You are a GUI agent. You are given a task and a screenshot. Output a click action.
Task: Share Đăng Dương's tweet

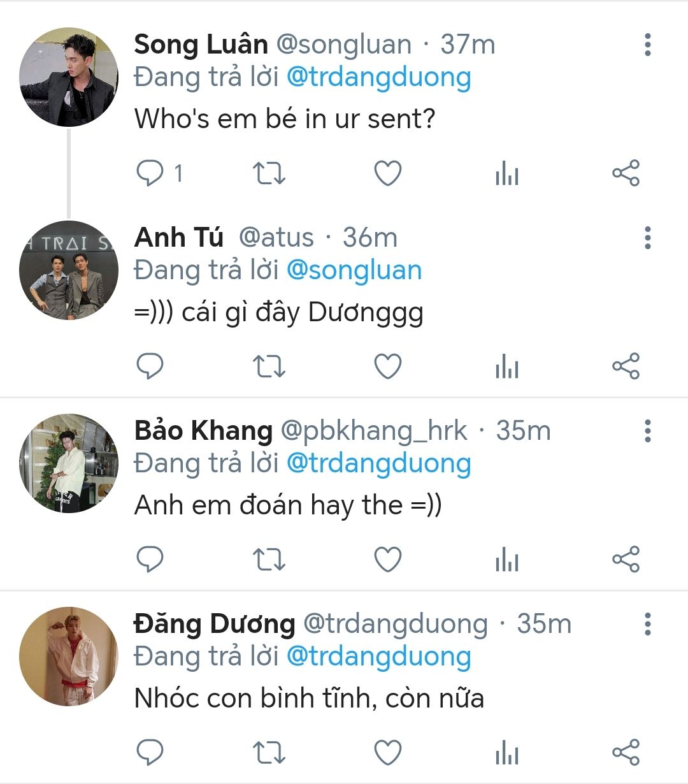click(625, 752)
